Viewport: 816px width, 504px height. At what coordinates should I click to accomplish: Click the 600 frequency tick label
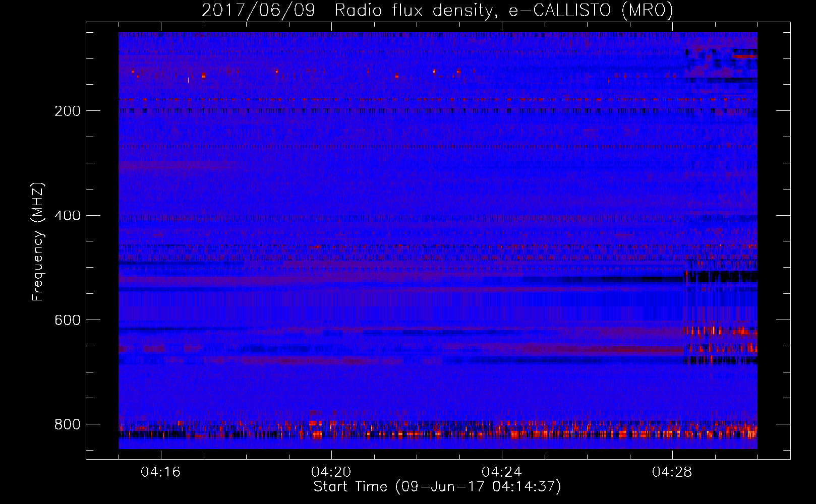[68, 321]
